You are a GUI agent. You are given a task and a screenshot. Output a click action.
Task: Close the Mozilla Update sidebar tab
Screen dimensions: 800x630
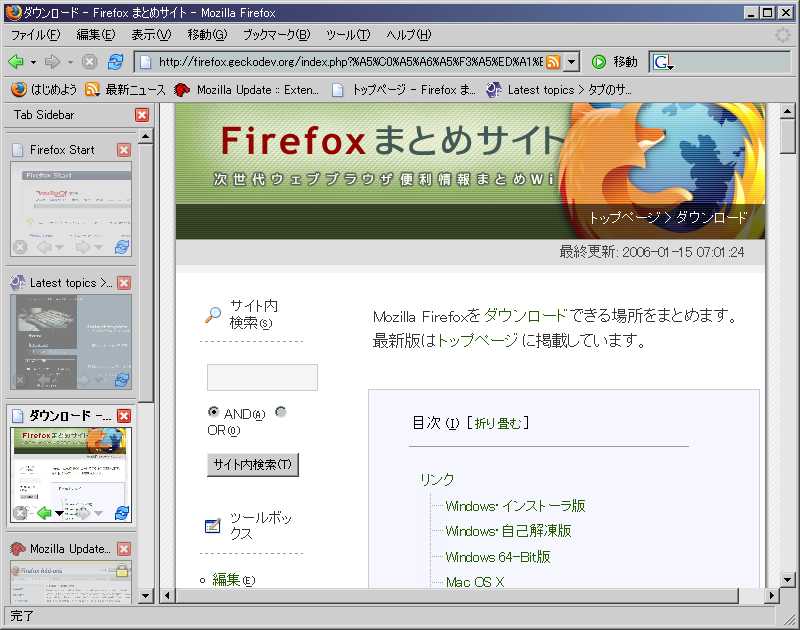coord(123,549)
